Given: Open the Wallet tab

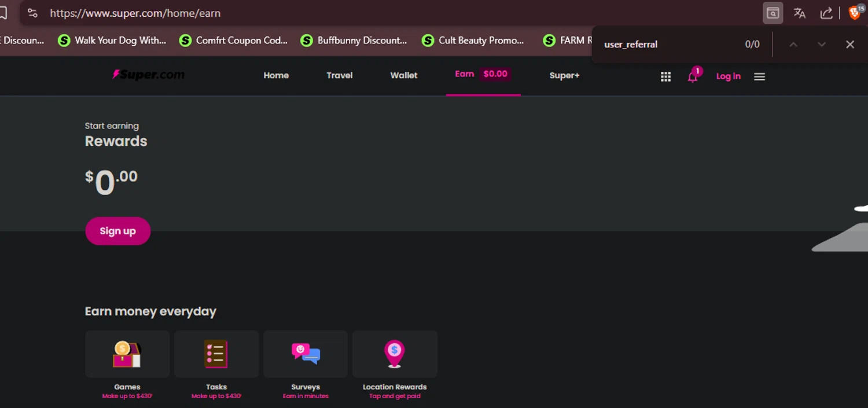Looking at the screenshot, I should (404, 75).
